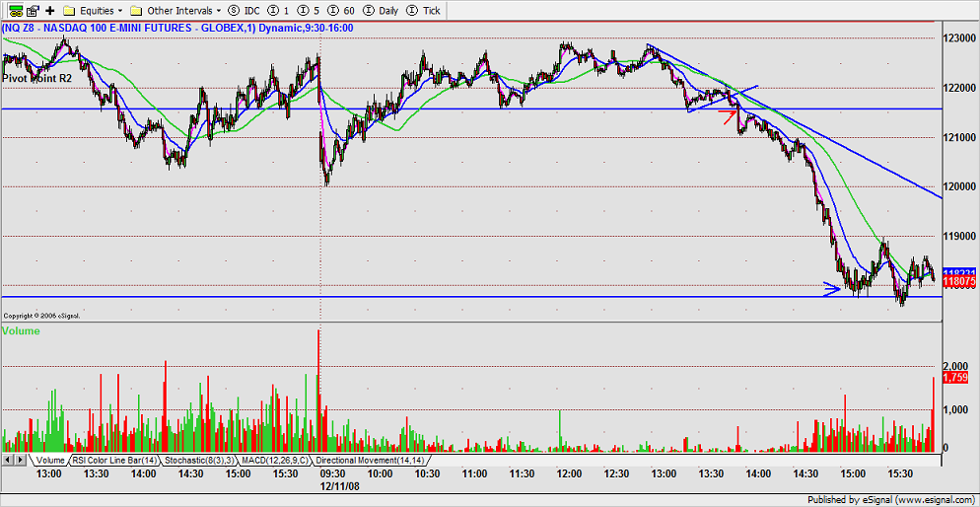Click the 2,000 volume axis label
980x507 pixels.
953,366
